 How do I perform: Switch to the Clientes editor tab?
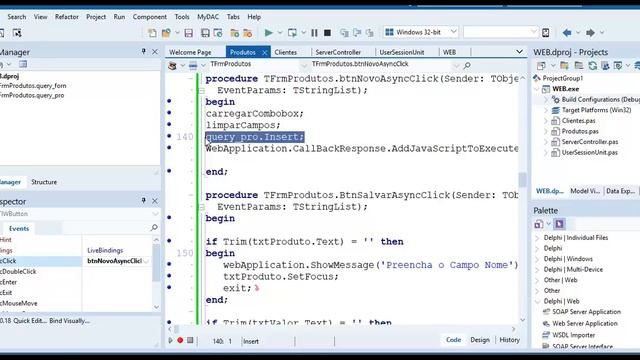[286, 52]
